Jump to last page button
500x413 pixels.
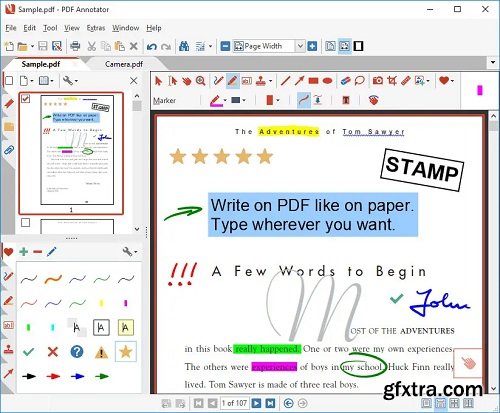point(270,403)
